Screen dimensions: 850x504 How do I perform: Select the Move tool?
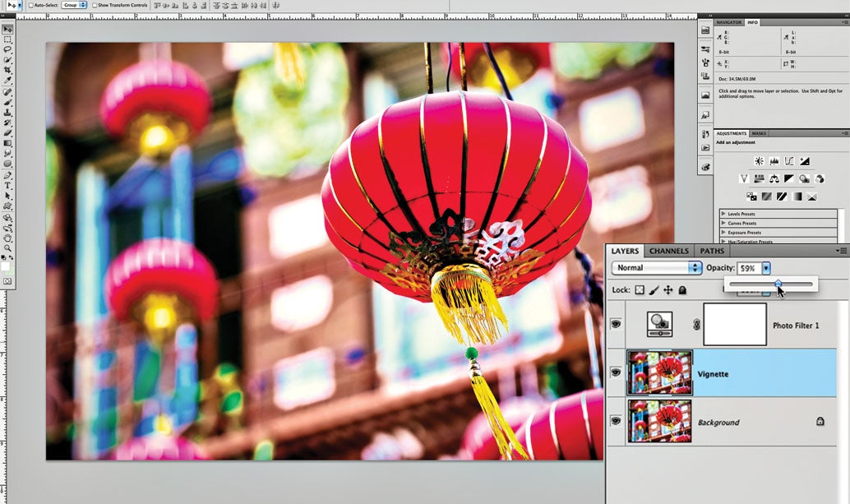pos(7,30)
